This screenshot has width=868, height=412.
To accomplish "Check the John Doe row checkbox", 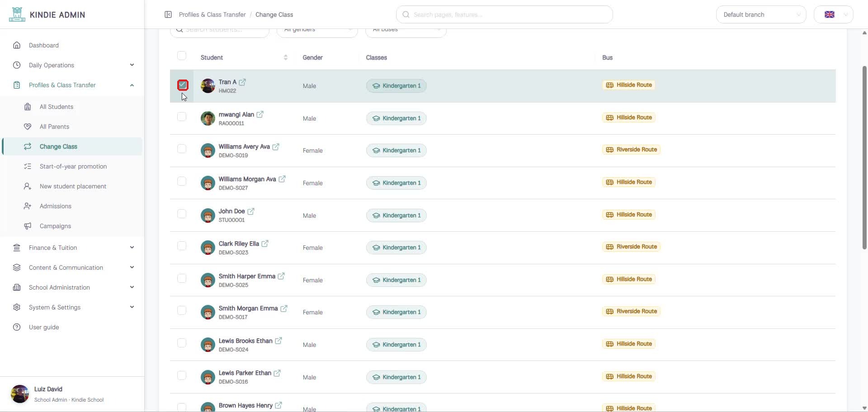I will [182, 214].
